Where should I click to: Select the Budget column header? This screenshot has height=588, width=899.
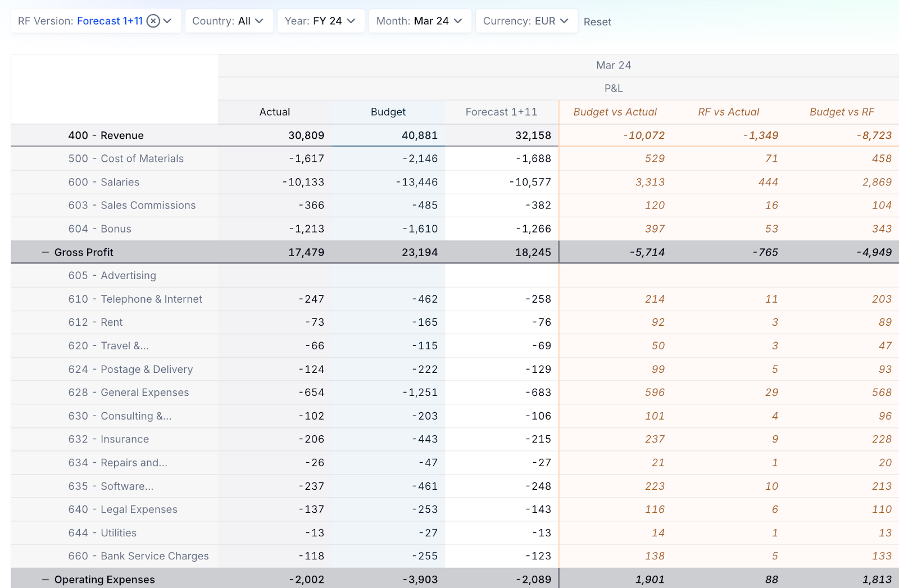388,112
